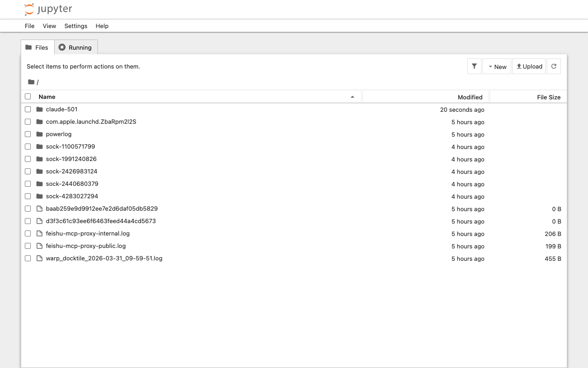588x368 pixels.
Task: Check the checkbox next to powerlog
Action: (x=28, y=134)
